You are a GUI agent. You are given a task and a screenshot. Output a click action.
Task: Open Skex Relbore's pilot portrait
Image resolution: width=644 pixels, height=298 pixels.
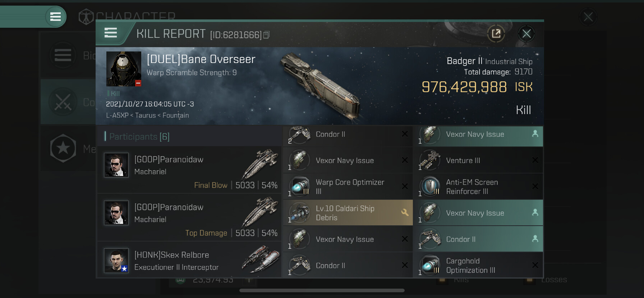coord(116,260)
